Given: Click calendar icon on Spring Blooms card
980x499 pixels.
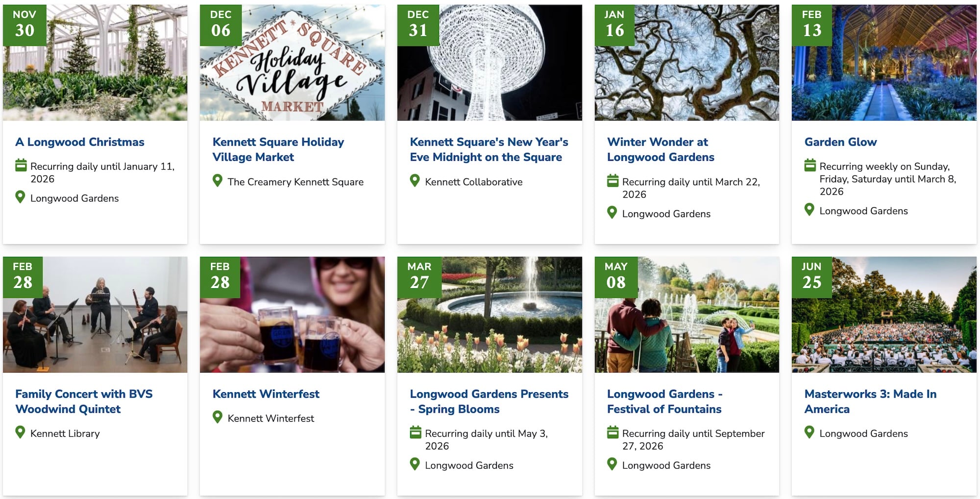Looking at the screenshot, I should pos(415,433).
